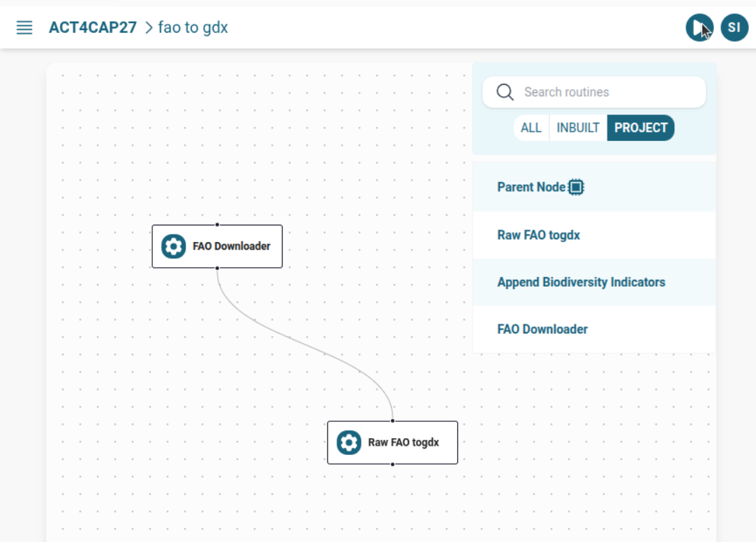Click gear icon on FAO Downloader node
The height and width of the screenshot is (542, 756).
pos(174,246)
